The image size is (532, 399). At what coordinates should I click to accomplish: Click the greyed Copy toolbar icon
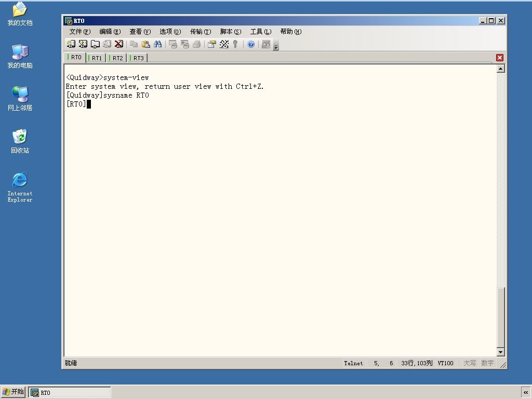pyautogui.click(x=134, y=44)
